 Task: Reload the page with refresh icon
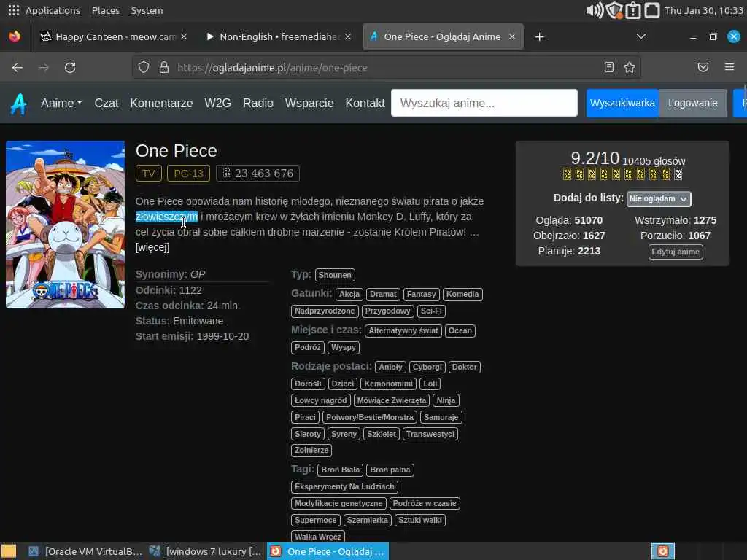tap(70, 68)
